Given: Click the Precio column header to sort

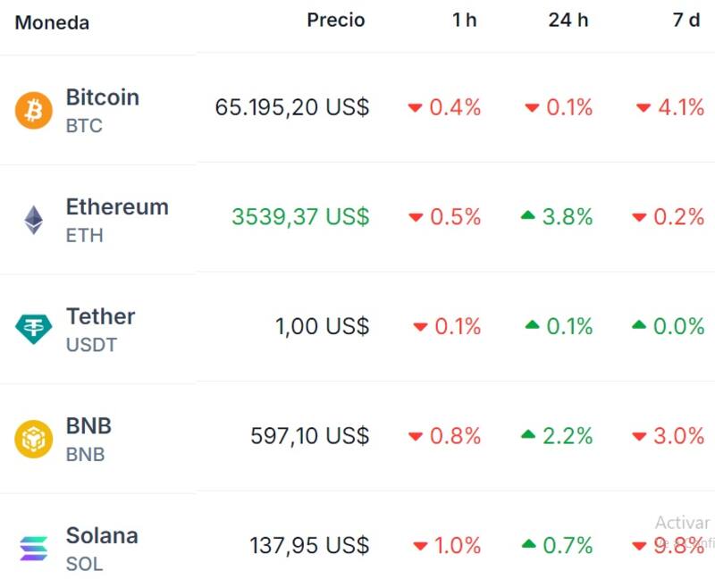Looking at the screenshot, I should 336,20.
